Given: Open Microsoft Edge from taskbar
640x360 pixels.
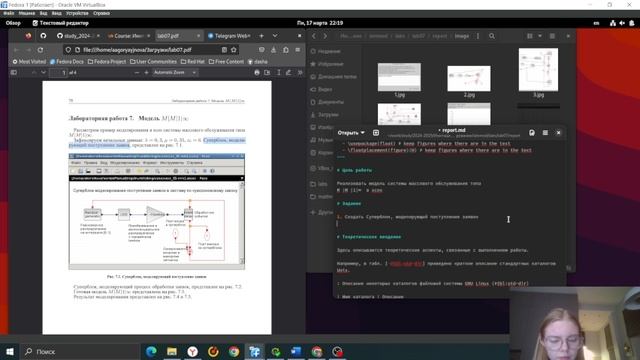Looking at the screenshot, I should (151, 351).
